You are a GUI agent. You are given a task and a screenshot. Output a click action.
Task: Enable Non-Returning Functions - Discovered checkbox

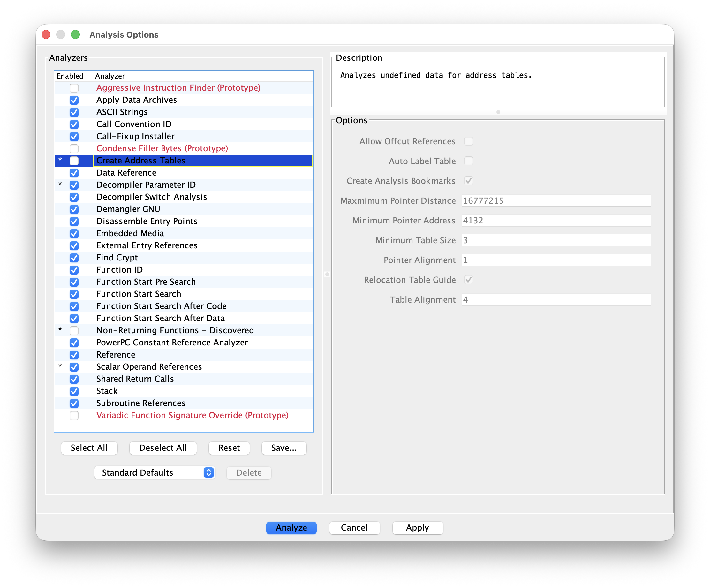pos(74,331)
